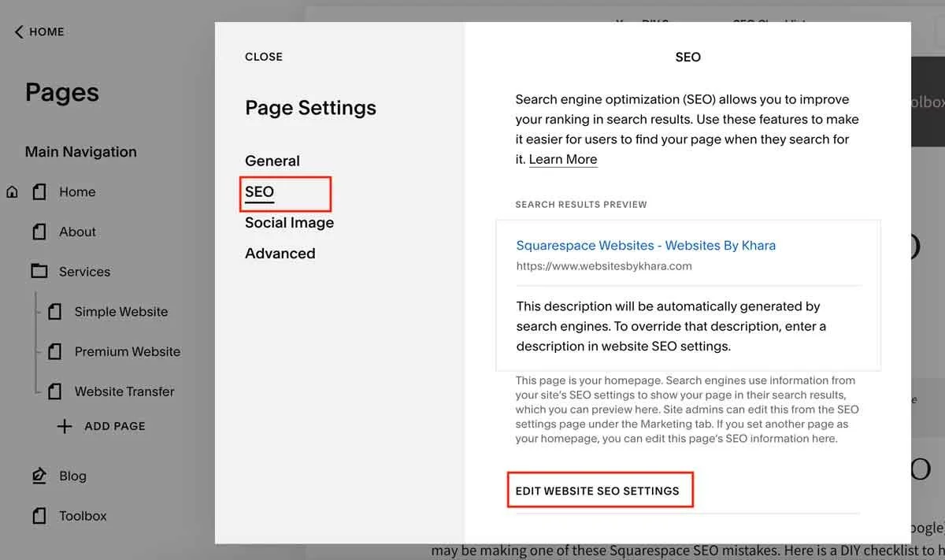945x560 pixels.
Task: Click the house icon beside Home page
Action: pyautogui.click(x=12, y=192)
